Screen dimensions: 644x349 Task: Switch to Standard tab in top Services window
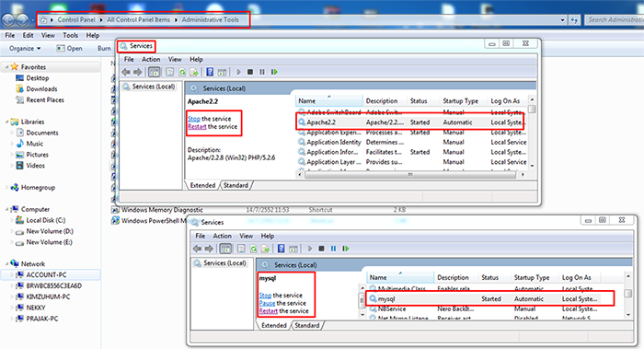[x=236, y=185]
